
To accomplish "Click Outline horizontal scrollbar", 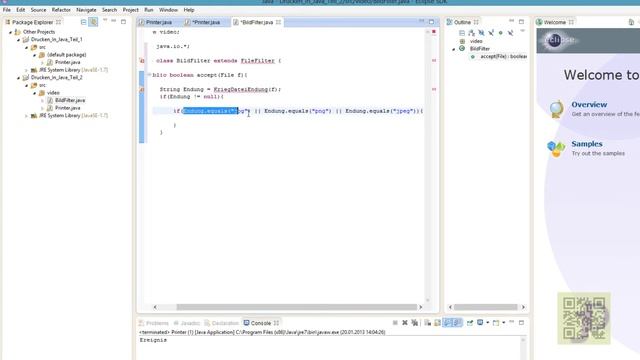I will [486, 307].
